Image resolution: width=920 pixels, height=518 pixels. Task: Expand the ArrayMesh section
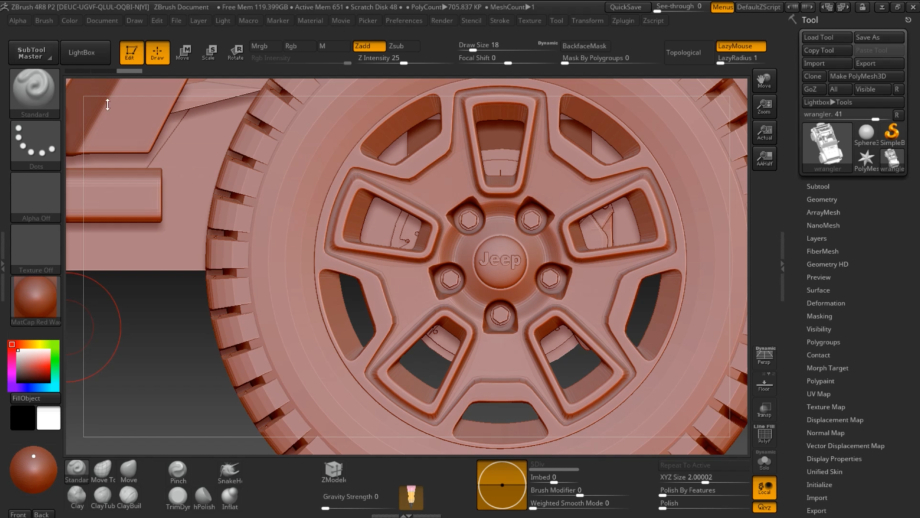click(823, 212)
